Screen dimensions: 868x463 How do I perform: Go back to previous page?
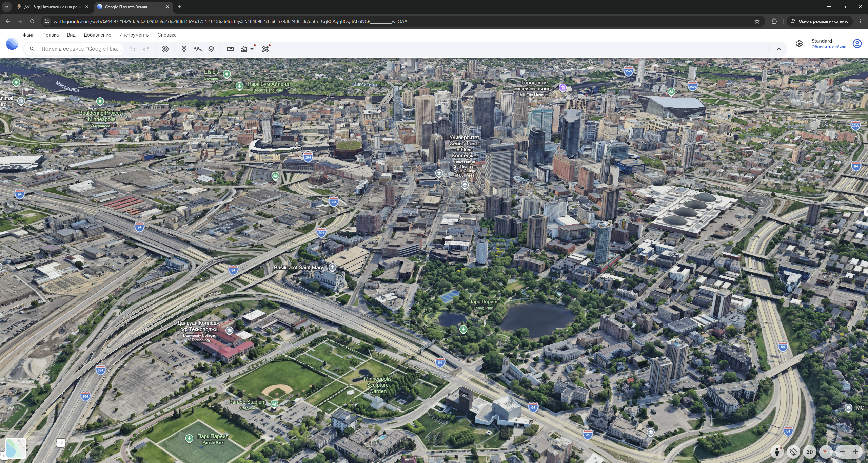point(8,21)
